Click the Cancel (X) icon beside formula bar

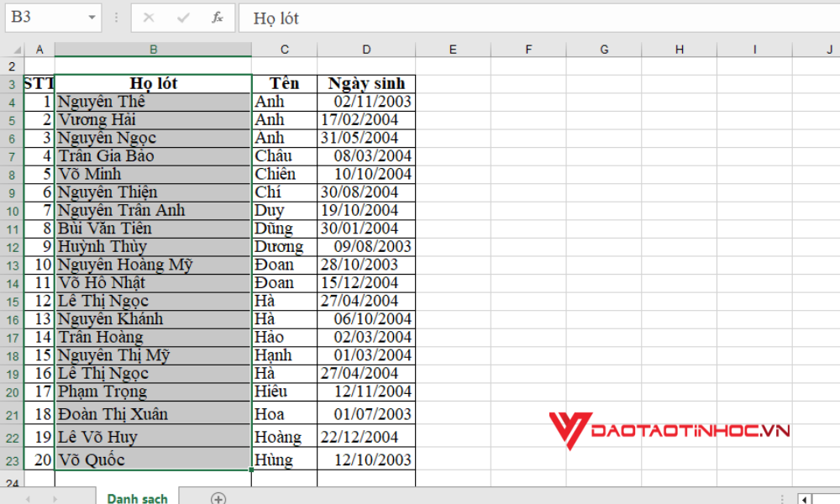pyautogui.click(x=148, y=17)
